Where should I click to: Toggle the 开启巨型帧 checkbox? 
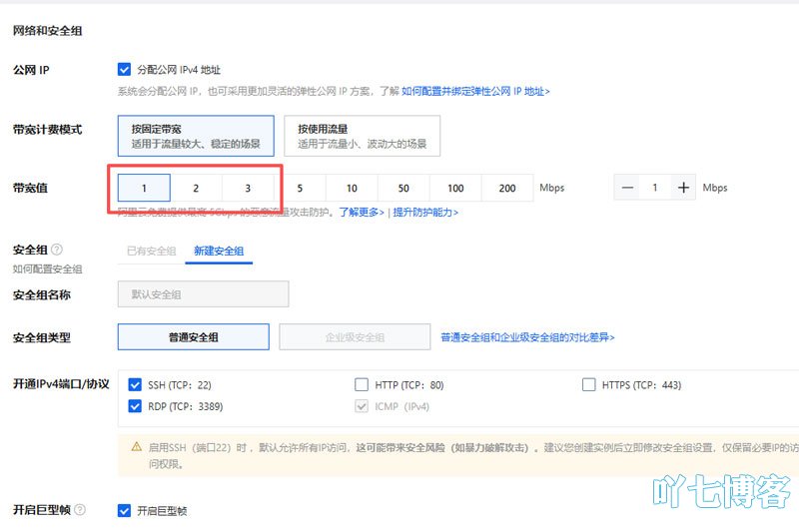click(x=124, y=511)
